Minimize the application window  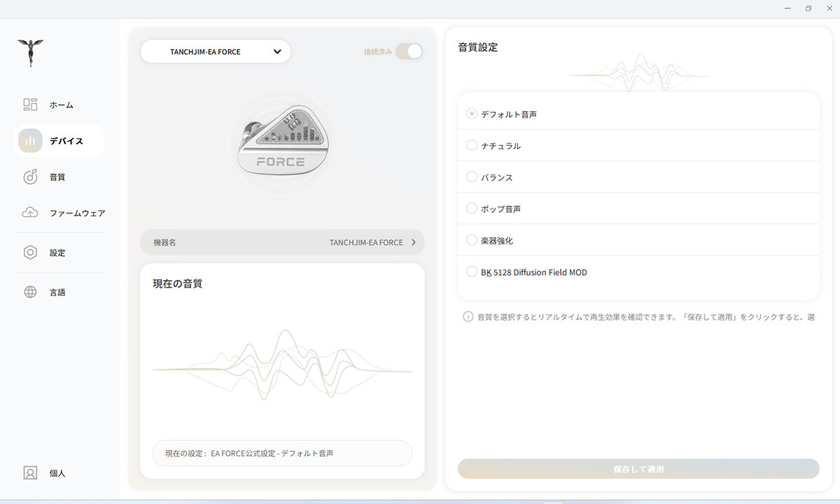(x=789, y=8)
